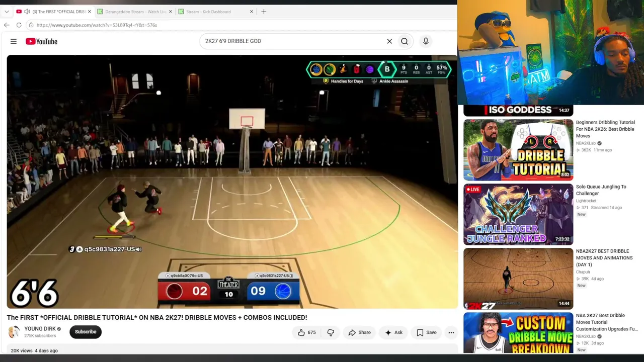This screenshot has height=362, width=644.
Task: Clear the search box with the X icon
Action: [x=389, y=41]
